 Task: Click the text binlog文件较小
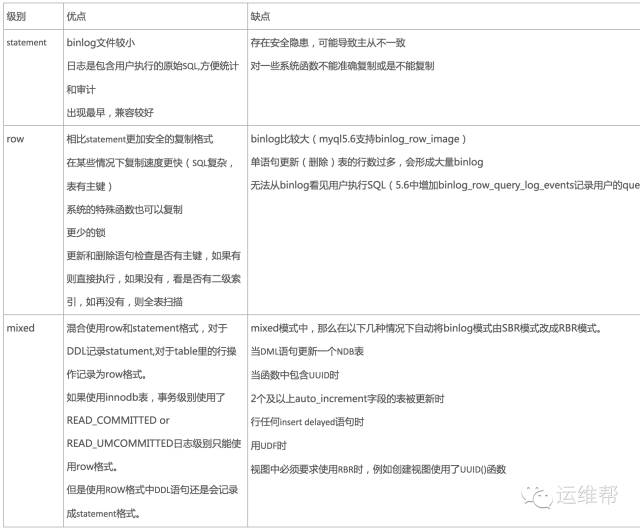101,42
